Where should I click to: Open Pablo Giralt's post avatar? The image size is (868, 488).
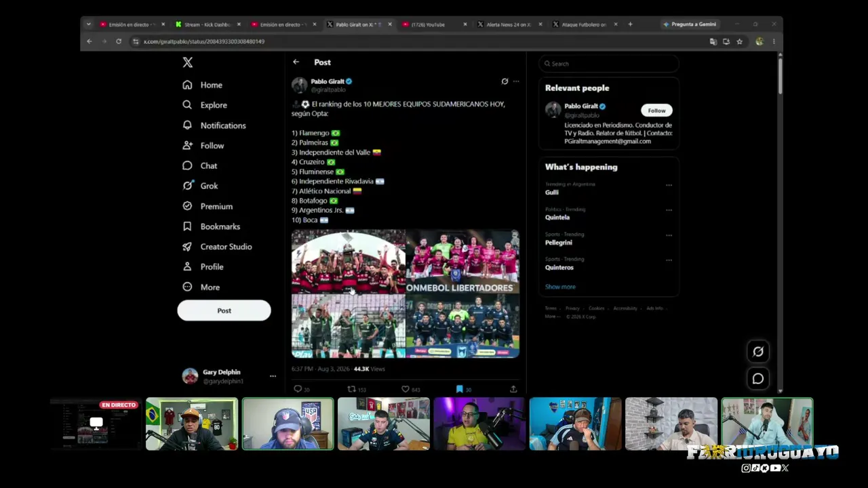pos(300,85)
